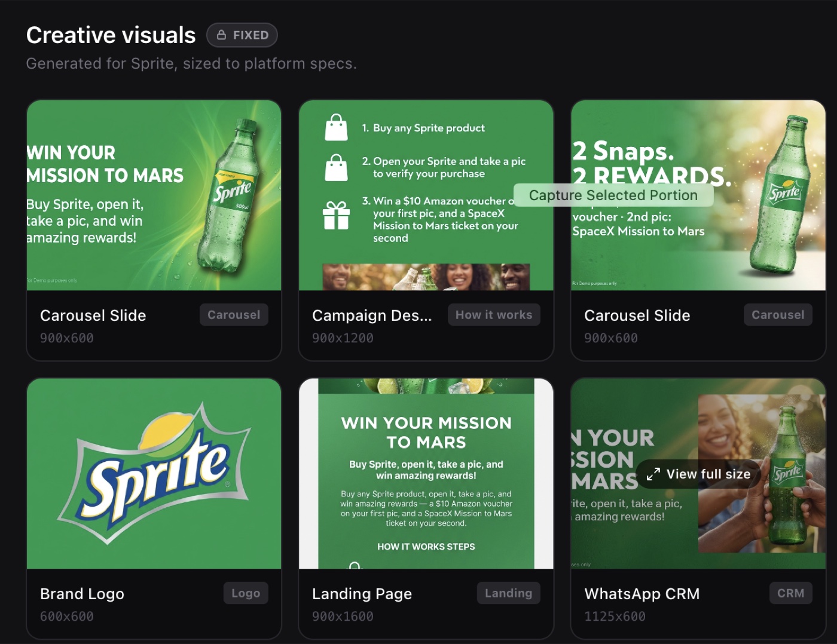
Task: Click the shopping bag icon beside step 1
Action: coord(336,128)
